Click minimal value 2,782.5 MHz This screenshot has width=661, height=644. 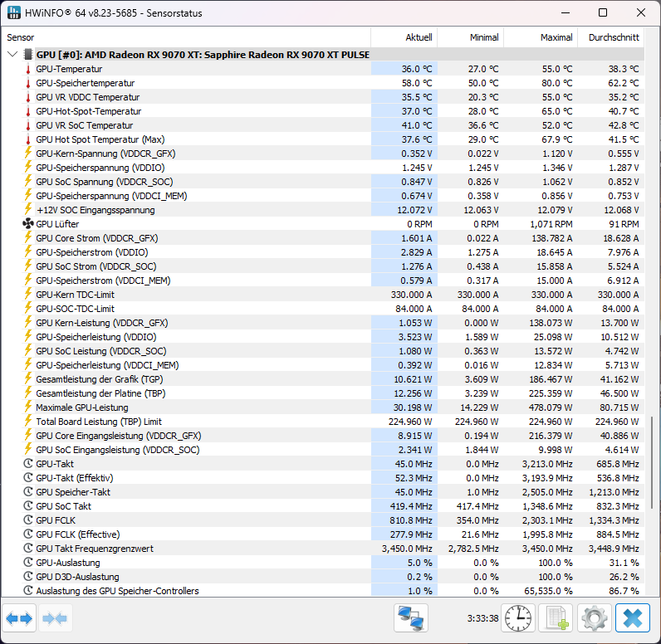pos(473,549)
